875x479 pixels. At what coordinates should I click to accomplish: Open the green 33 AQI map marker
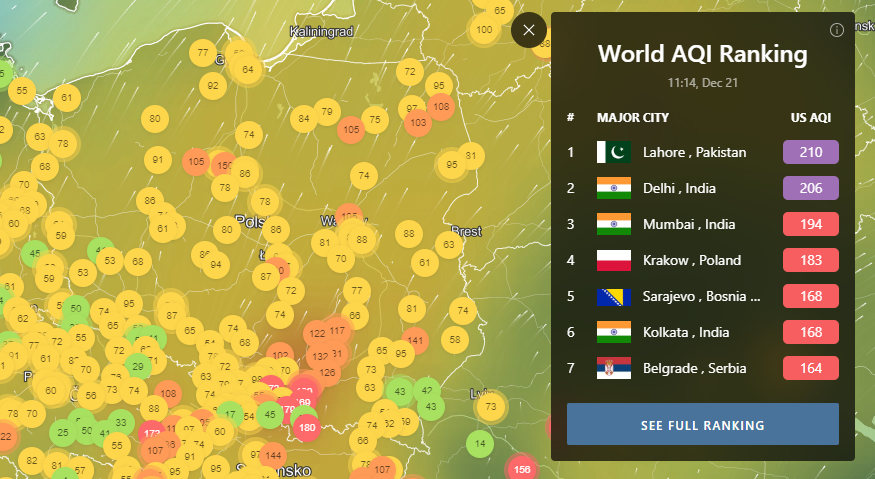(121, 423)
